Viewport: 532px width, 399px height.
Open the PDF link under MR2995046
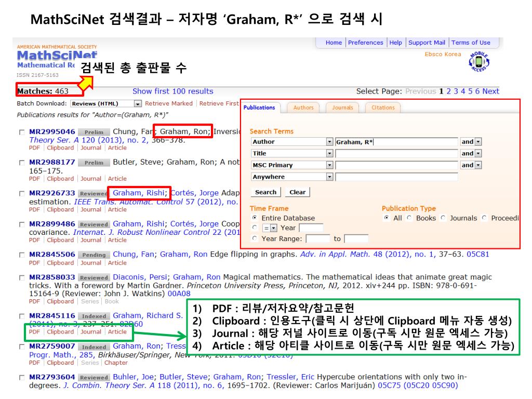click(x=34, y=148)
